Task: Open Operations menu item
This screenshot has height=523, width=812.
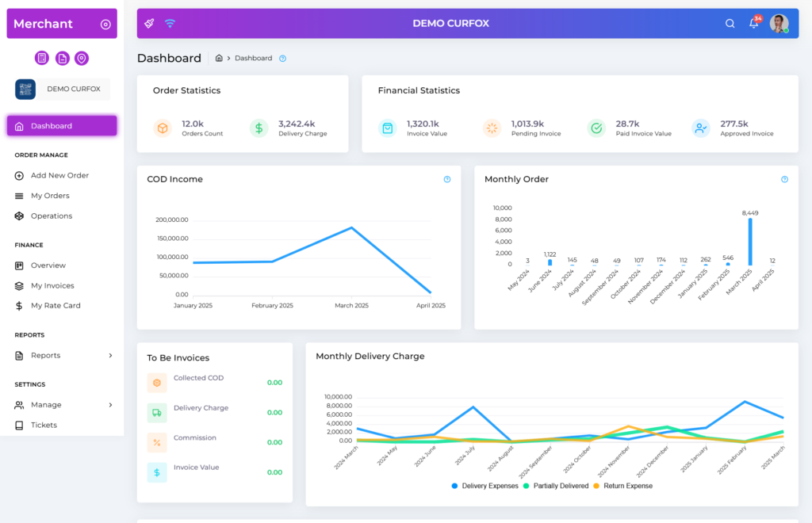Action: [x=62, y=216]
